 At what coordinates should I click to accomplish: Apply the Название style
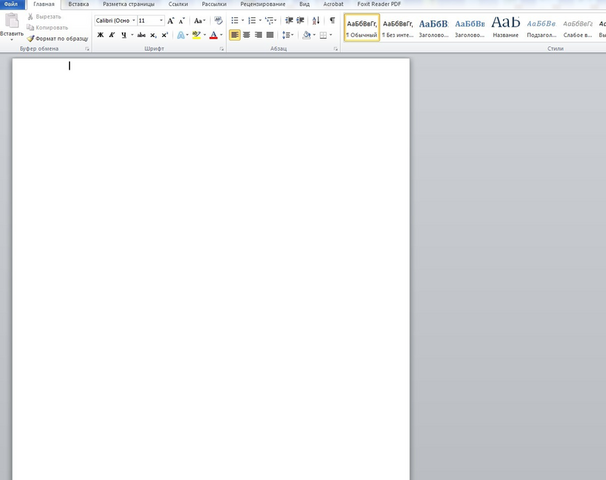click(506, 28)
